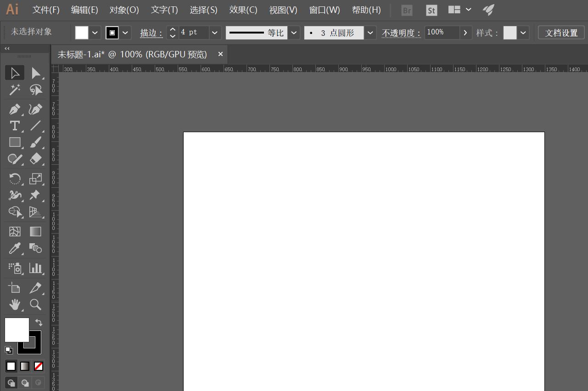Click the 文档设置 button
The width and height of the screenshot is (588, 391).
pyautogui.click(x=560, y=33)
